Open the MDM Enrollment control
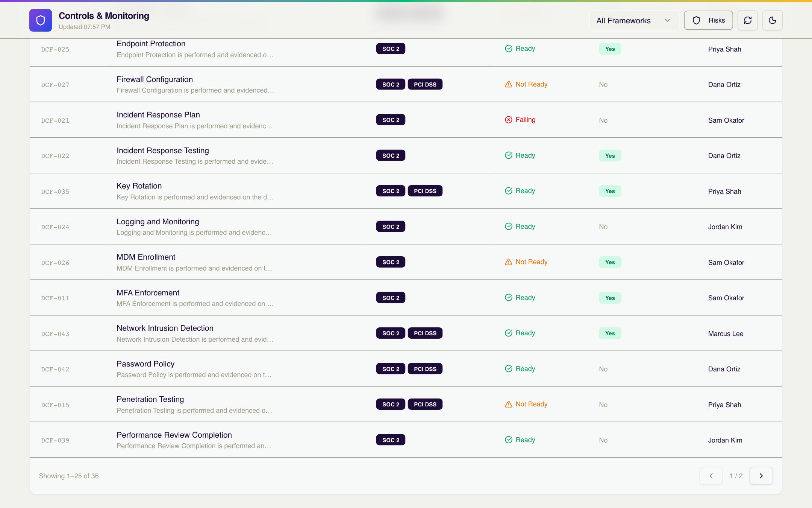Image resolution: width=812 pixels, height=508 pixels. click(x=146, y=257)
